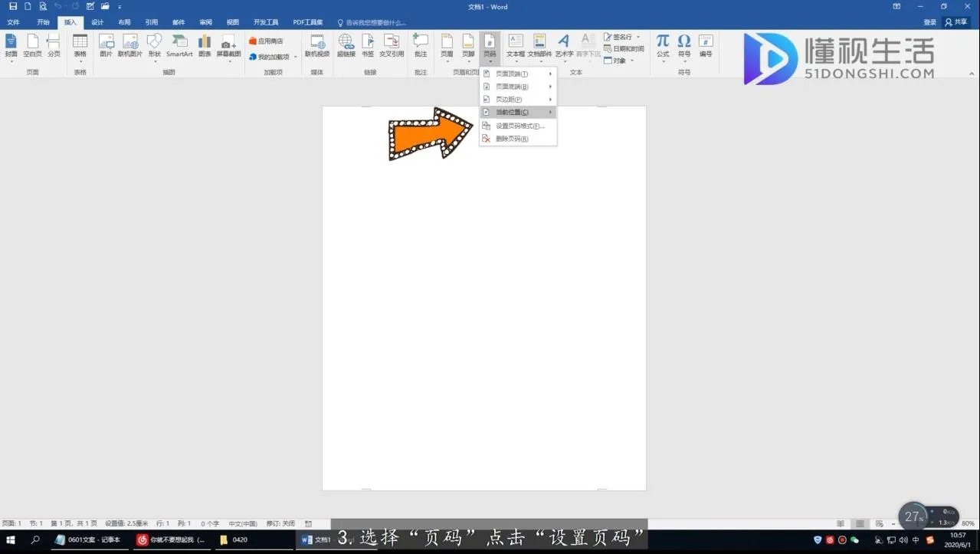980x554 pixels.
Task: Choose 删除页码 from the menu
Action: tap(512, 139)
